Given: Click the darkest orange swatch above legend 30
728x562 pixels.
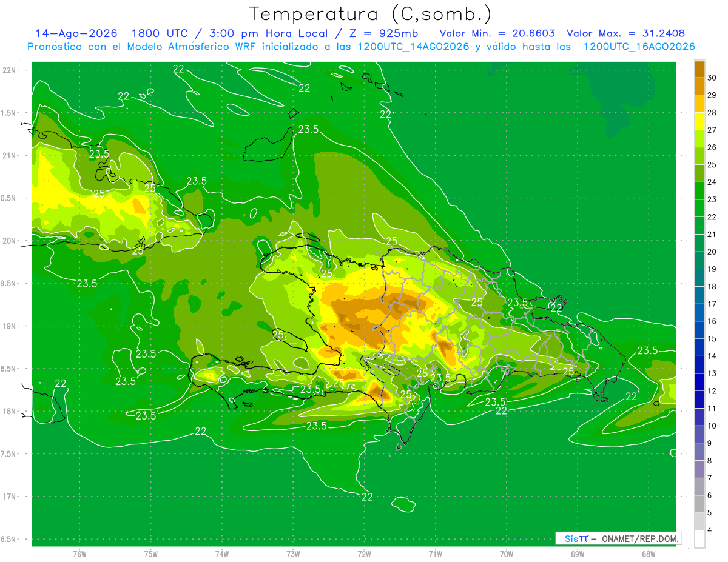Looking at the screenshot, I should click(699, 69).
